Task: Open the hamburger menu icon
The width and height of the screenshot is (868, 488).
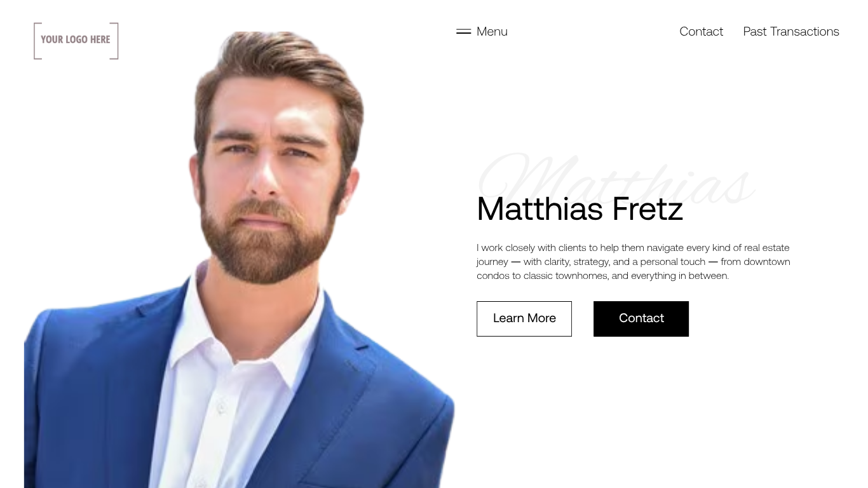Action: click(x=463, y=32)
